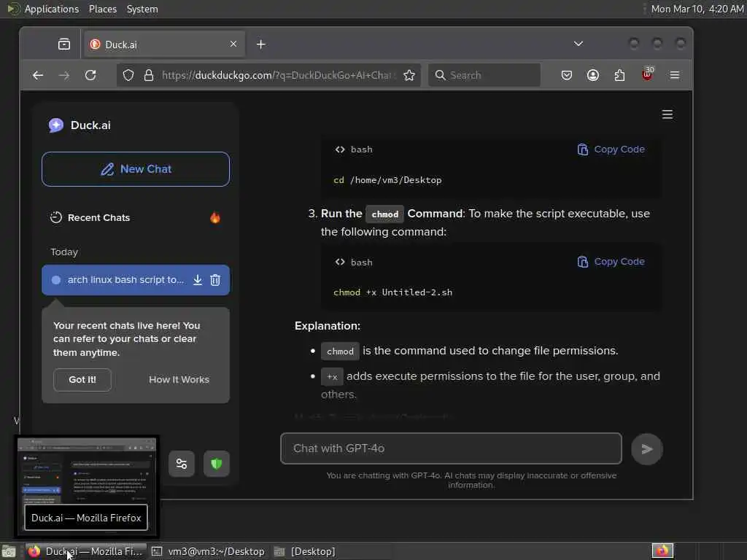Start a New Chat
Image resolution: width=747 pixels, height=560 pixels.
tap(136, 169)
